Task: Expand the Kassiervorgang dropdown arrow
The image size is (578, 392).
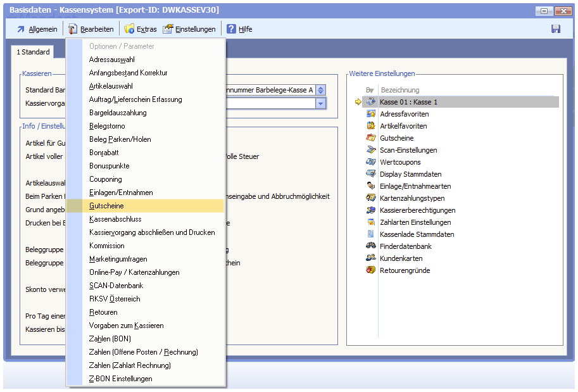Action: [320, 104]
